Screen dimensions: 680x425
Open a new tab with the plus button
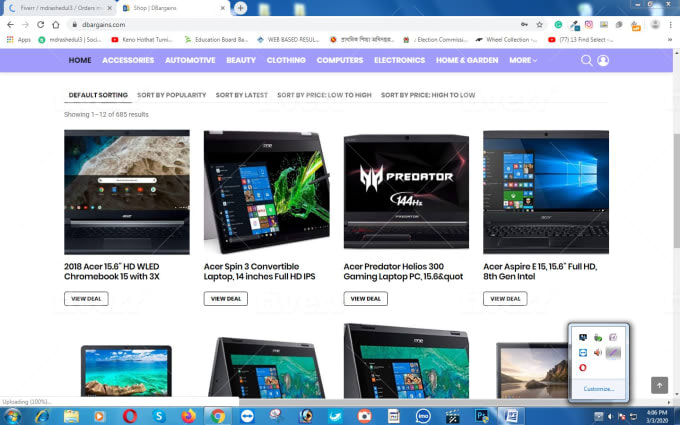tap(241, 8)
